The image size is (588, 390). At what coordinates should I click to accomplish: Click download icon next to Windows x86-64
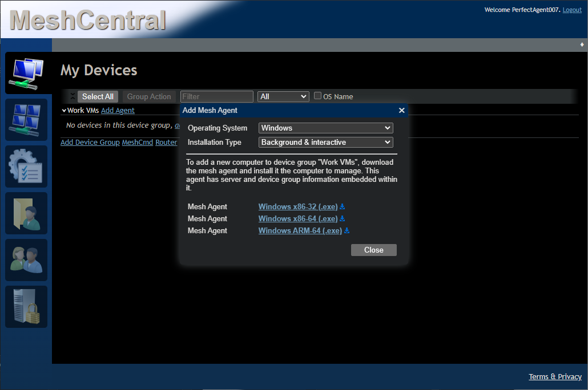[342, 219]
